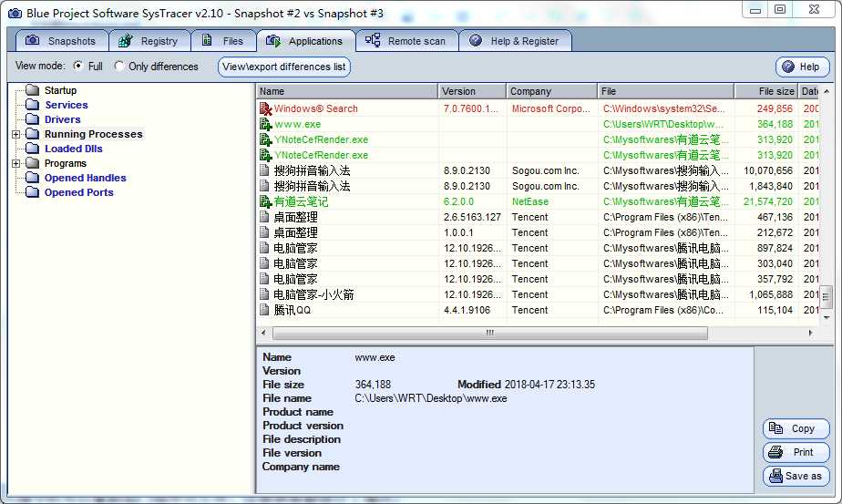Click the Opened Handles folder icon
This screenshot has width=842, height=504.
(33, 178)
